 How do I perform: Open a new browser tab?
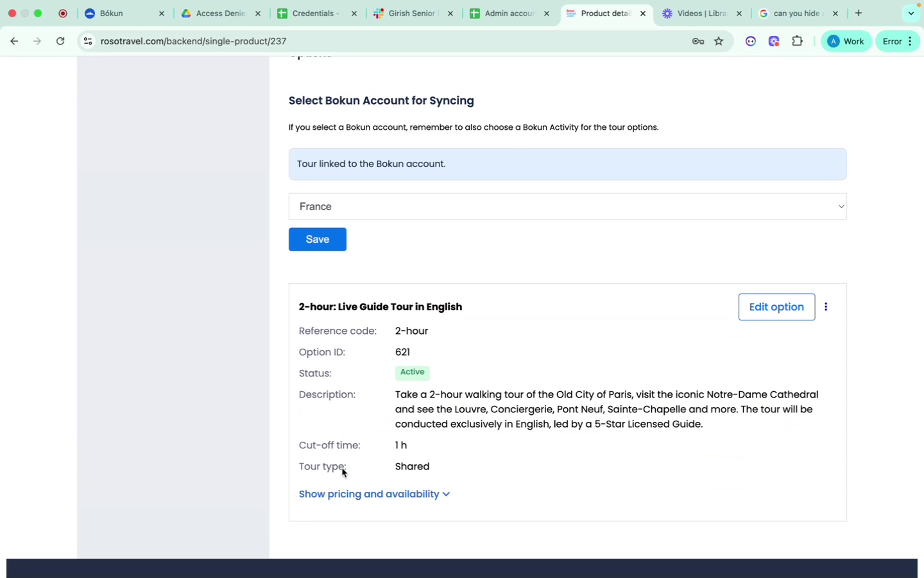(859, 13)
